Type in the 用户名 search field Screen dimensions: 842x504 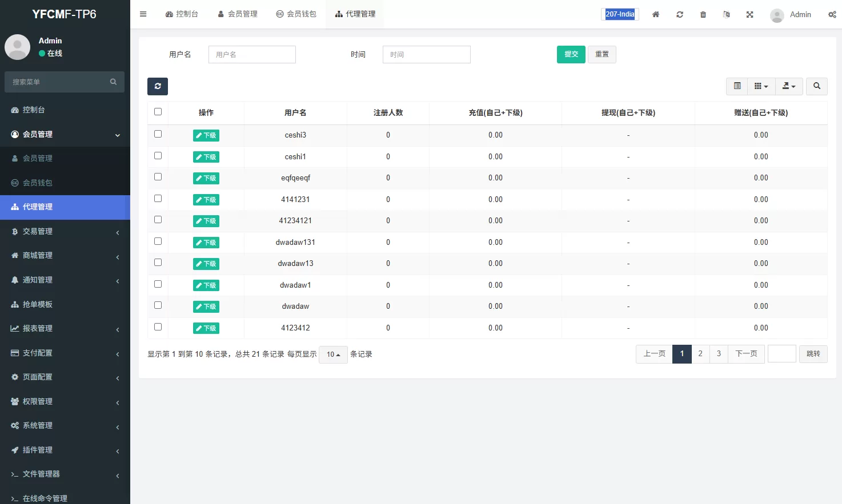[x=251, y=54]
